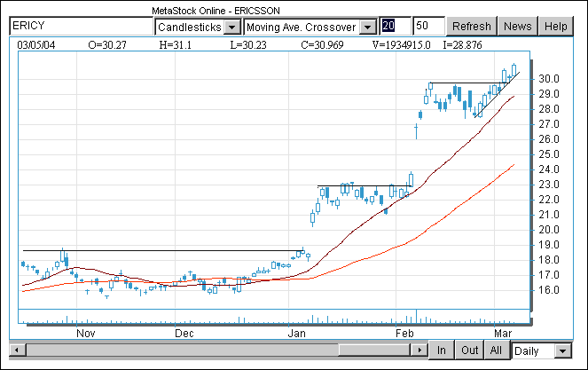The image size is (588, 370).
Task: Click the Nov label on the time axis
Action: tap(86, 334)
